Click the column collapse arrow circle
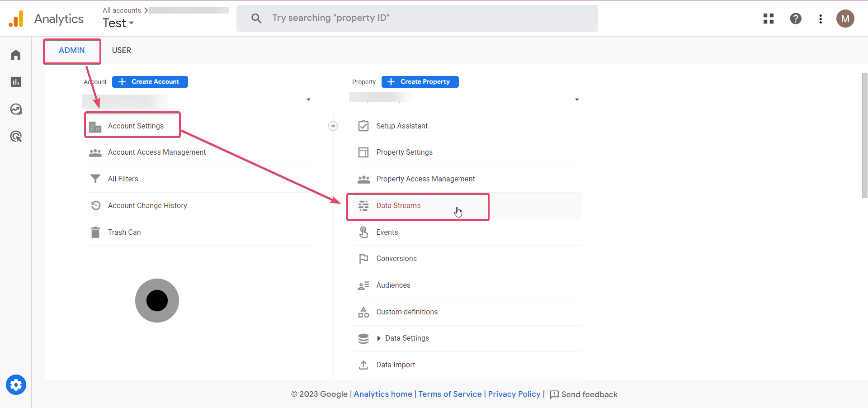868x408 pixels. (333, 126)
